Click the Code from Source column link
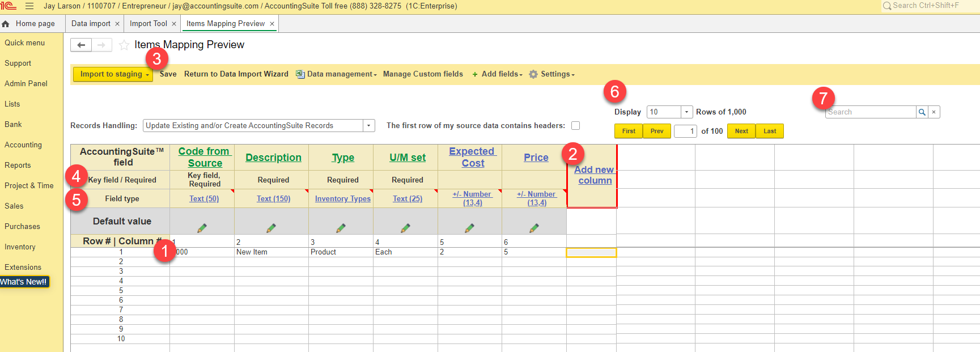This screenshot has height=352, width=980. [204, 158]
